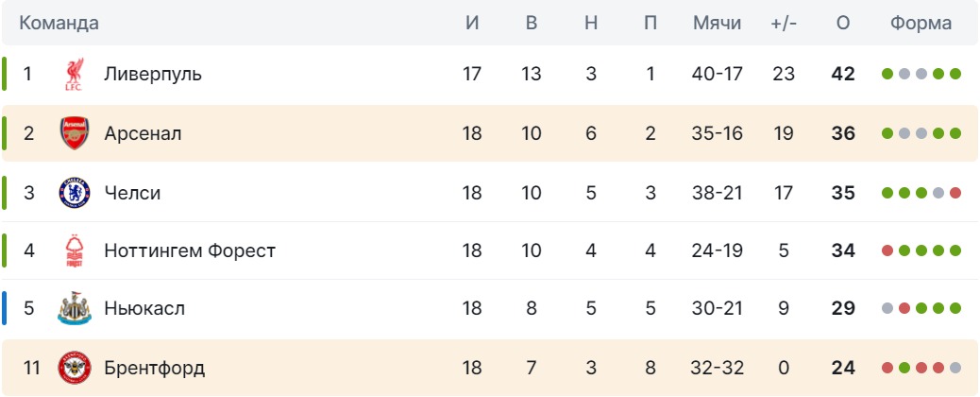The image size is (980, 397).
Task: Click the Форма column header
Action: (x=921, y=24)
